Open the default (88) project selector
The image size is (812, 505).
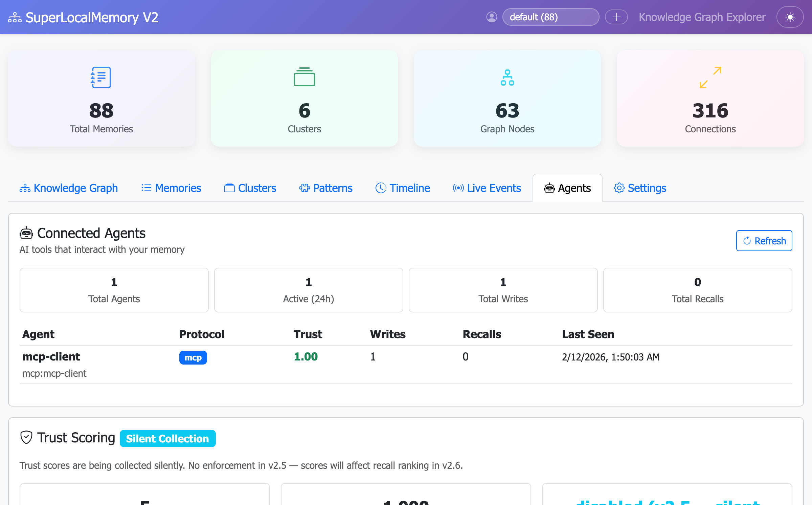click(550, 17)
